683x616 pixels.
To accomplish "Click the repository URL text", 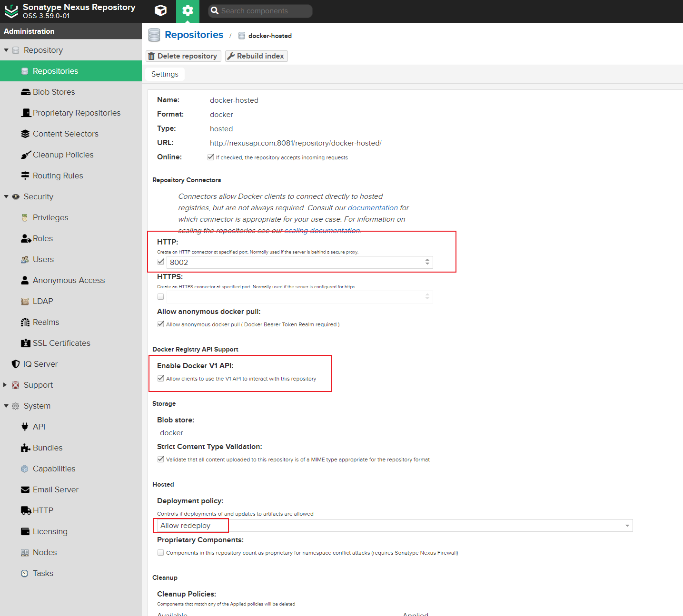I will pyautogui.click(x=296, y=143).
